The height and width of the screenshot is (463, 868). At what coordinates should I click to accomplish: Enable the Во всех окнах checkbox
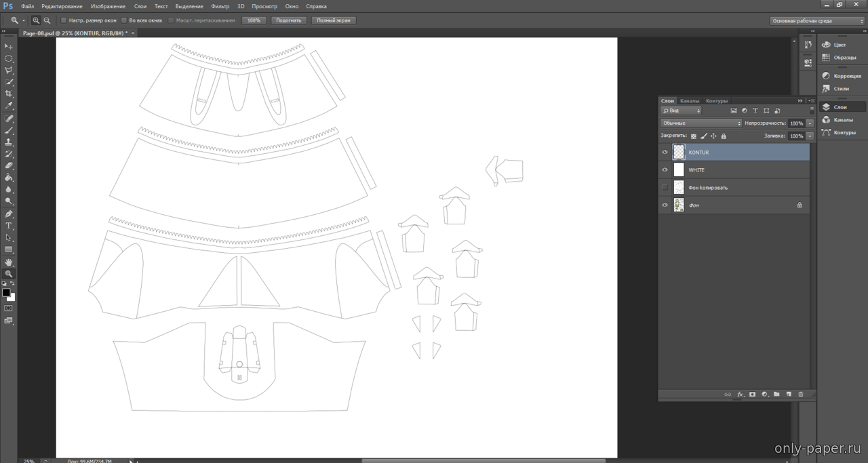point(123,20)
